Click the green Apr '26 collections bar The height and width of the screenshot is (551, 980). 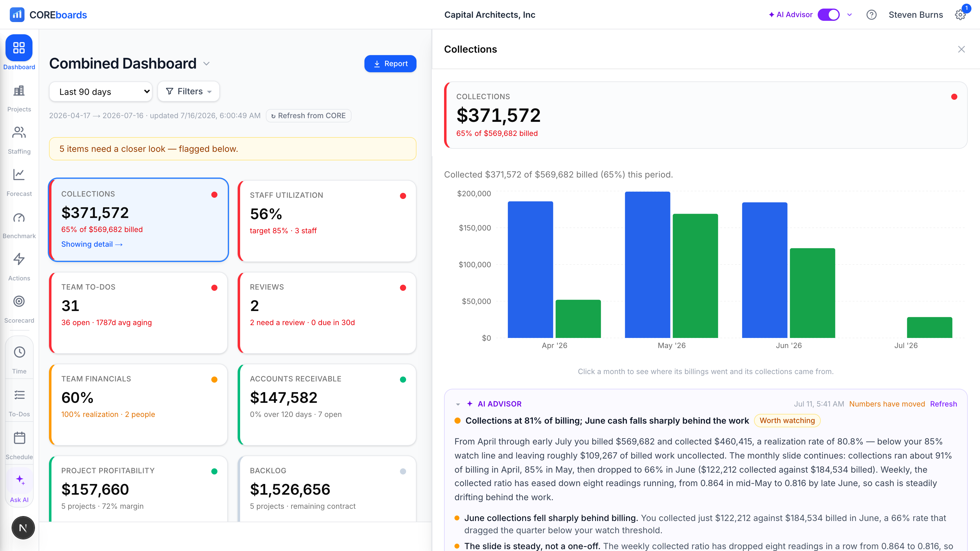pyautogui.click(x=578, y=319)
